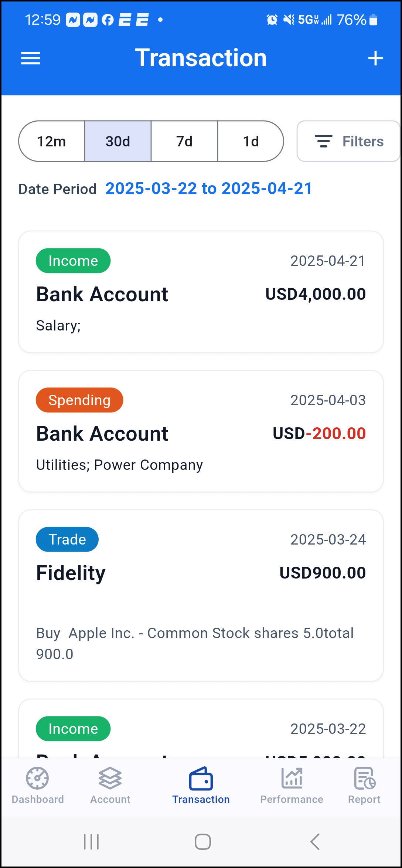Open the Dashboard gauge icon
402x868 pixels.
(x=37, y=778)
